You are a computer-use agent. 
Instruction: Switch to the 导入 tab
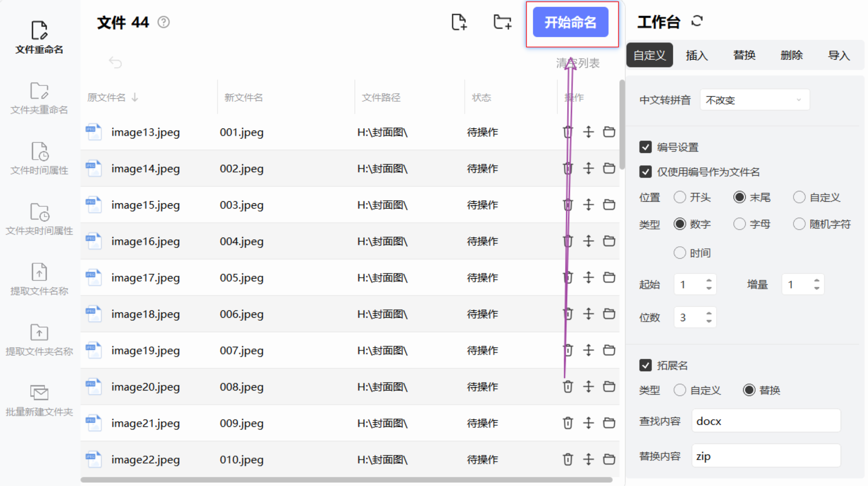pyautogui.click(x=839, y=55)
